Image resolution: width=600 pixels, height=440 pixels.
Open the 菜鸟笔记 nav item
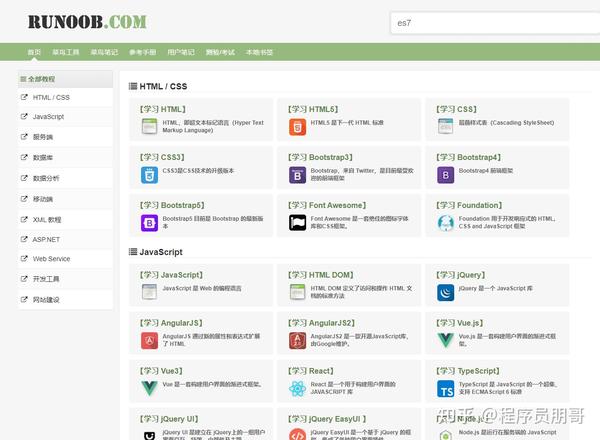click(x=104, y=52)
